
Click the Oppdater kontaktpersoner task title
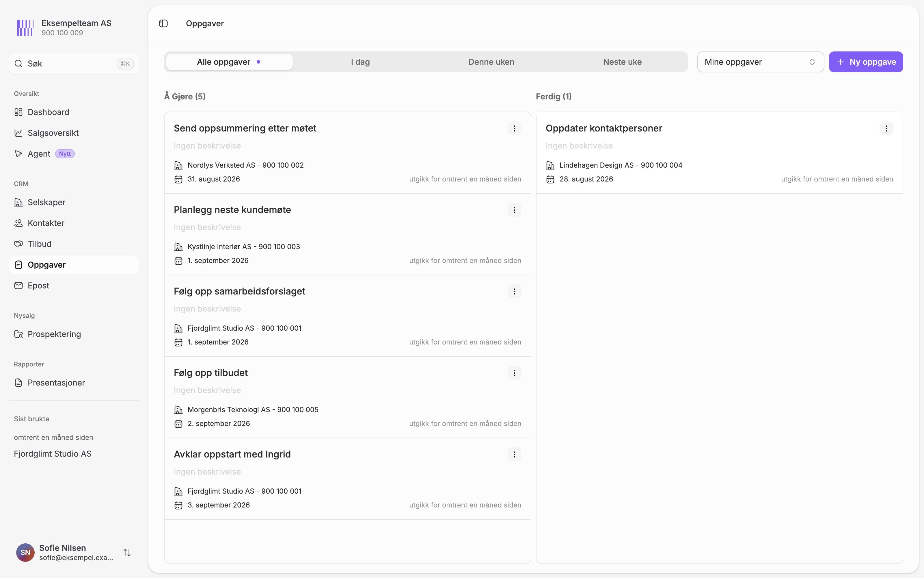click(x=604, y=128)
